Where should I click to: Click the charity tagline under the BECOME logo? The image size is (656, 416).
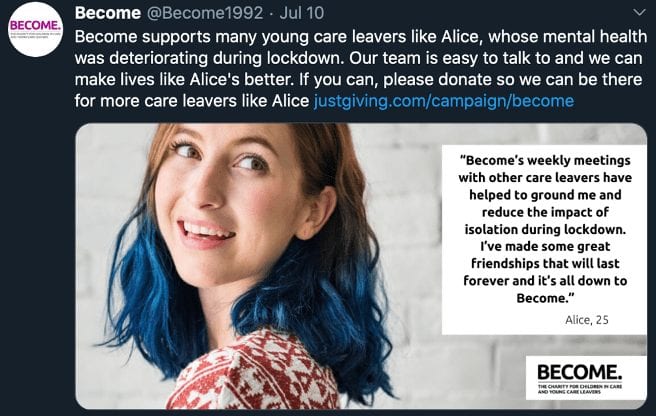click(579, 389)
